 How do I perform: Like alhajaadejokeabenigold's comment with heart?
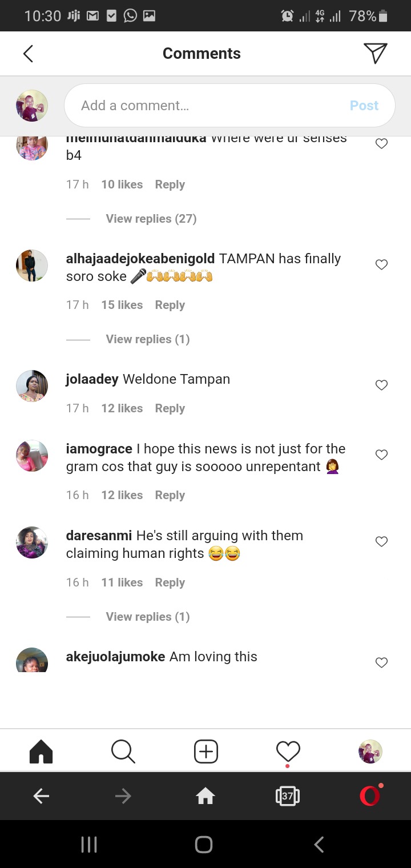[x=382, y=264]
